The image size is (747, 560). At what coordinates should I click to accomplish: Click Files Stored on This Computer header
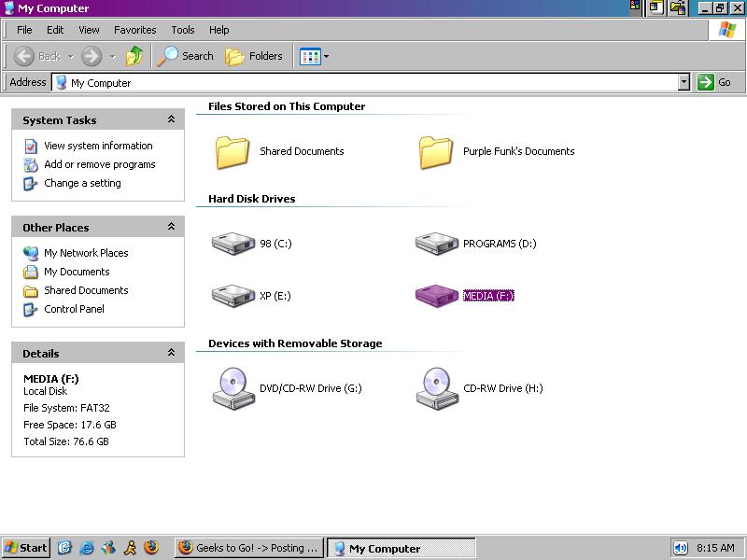coord(287,106)
